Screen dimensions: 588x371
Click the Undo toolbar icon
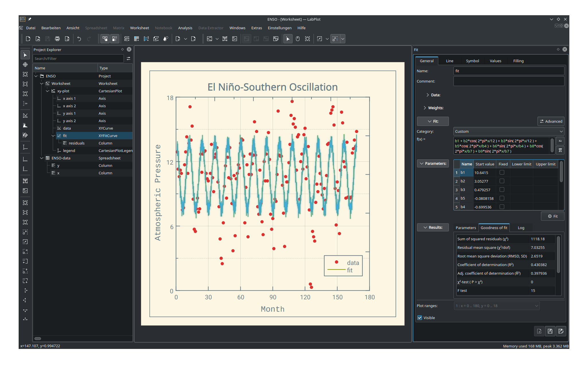tap(79, 39)
